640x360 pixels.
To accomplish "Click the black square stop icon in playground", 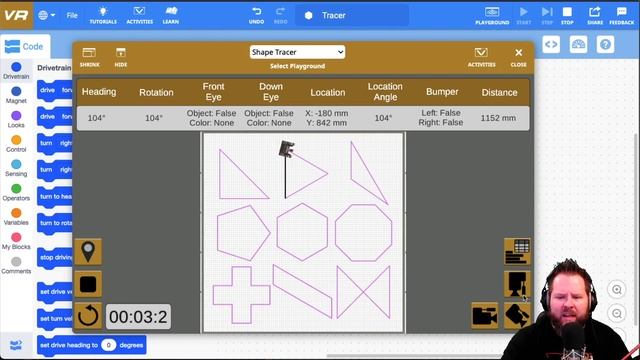I will coord(88,284).
